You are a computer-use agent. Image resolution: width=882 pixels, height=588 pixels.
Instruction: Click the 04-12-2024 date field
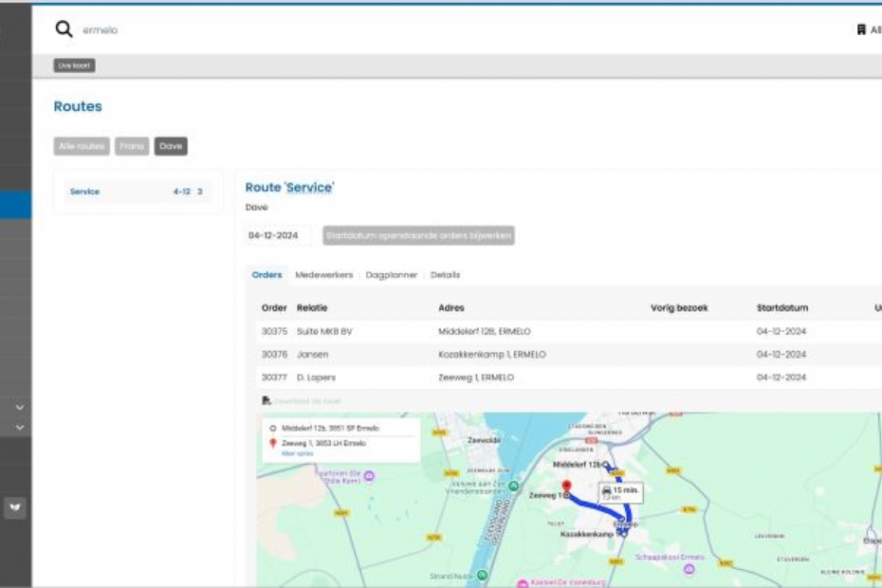coord(278,235)
